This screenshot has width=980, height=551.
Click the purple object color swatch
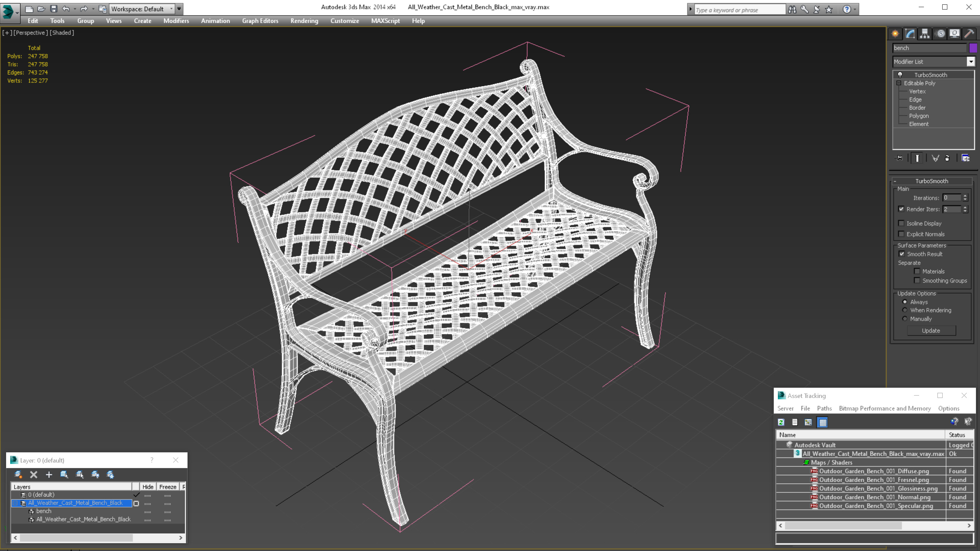(x=973, y=48)
